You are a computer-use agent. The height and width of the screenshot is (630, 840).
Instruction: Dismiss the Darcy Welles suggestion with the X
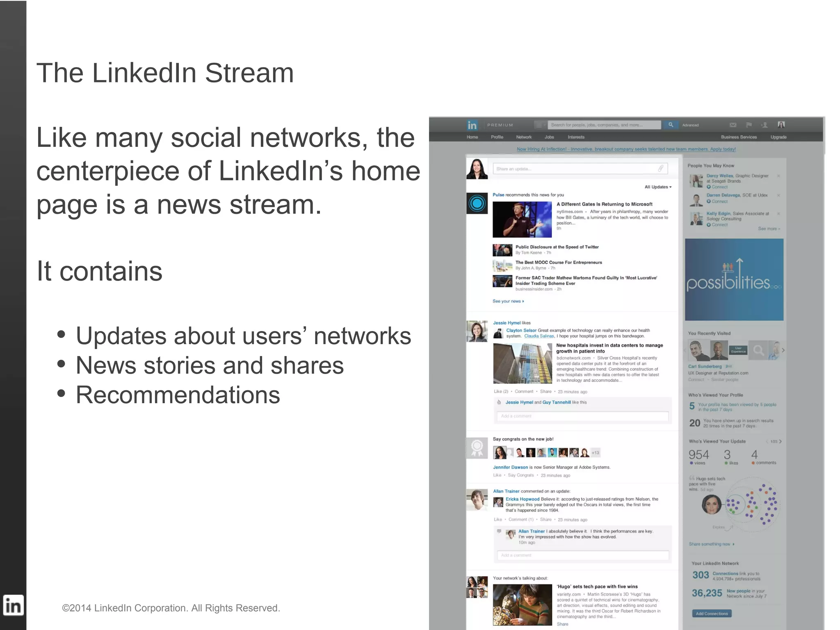778,176
